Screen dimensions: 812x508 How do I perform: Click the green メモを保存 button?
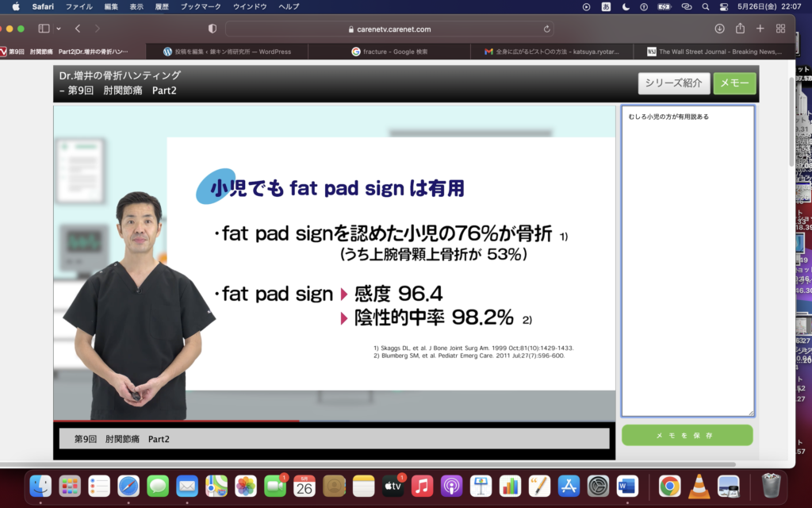[687, 436]
